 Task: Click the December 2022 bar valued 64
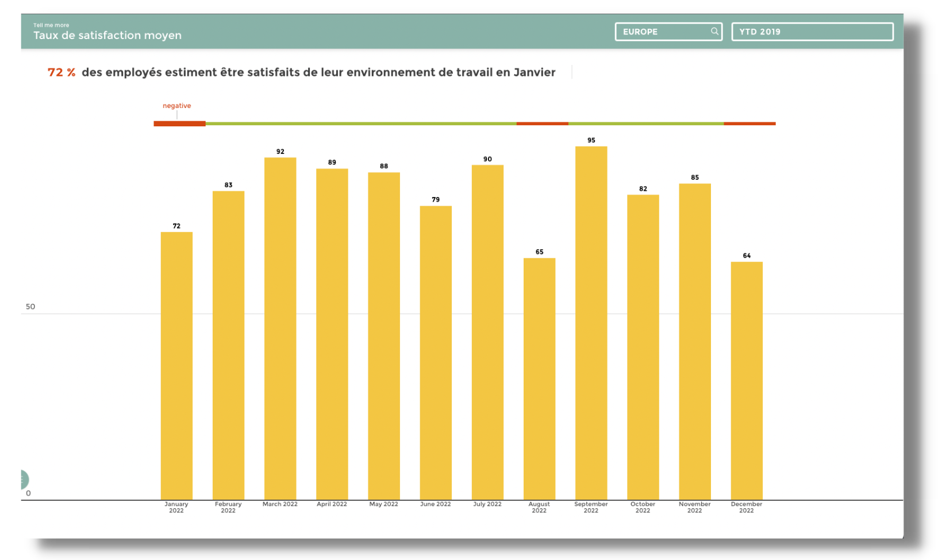pyautogui.click(x=746, y=380)
